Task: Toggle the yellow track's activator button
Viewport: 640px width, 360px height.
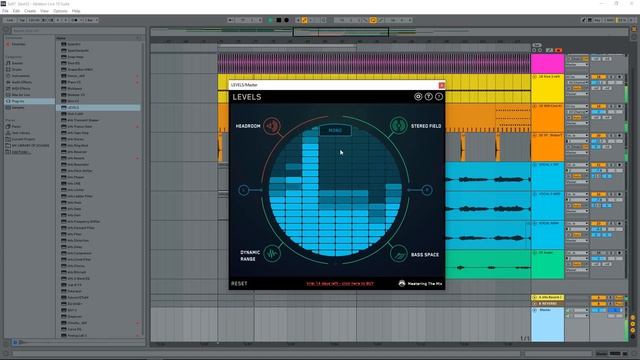Action: 598,77
